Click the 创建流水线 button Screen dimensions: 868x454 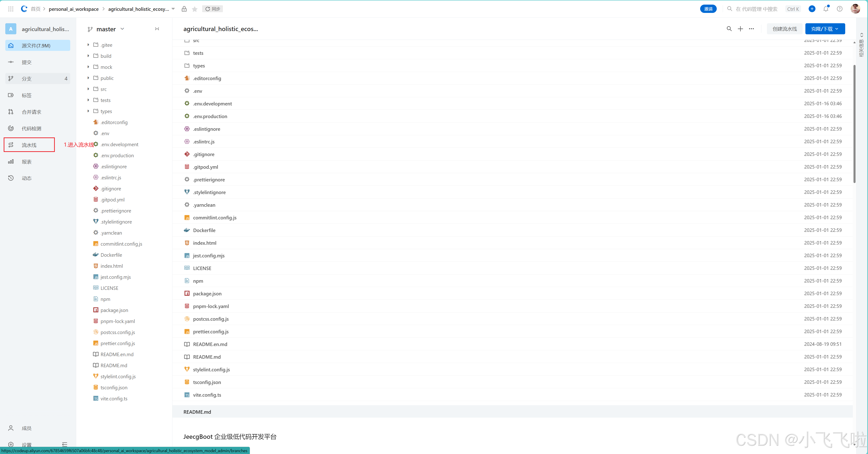(x=784, y=29)
